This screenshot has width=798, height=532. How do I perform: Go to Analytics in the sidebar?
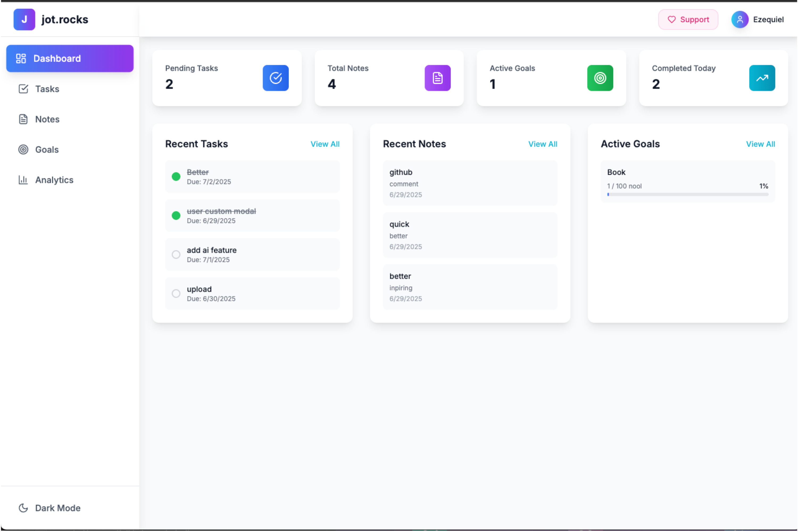click(x=54, y=180)
